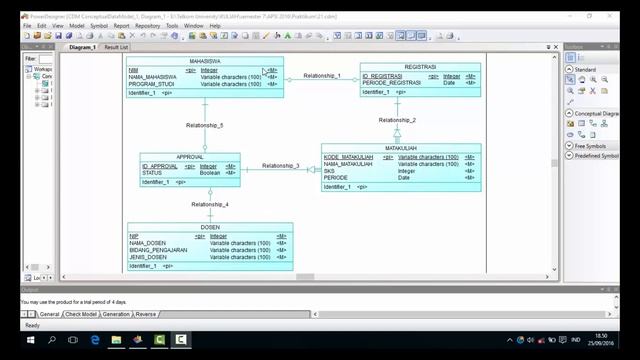The width and height of the screenshot is (640, 360).
Task: Select the Inheritance tool in Conceptual Diagram group
Action: coord(604,124)
